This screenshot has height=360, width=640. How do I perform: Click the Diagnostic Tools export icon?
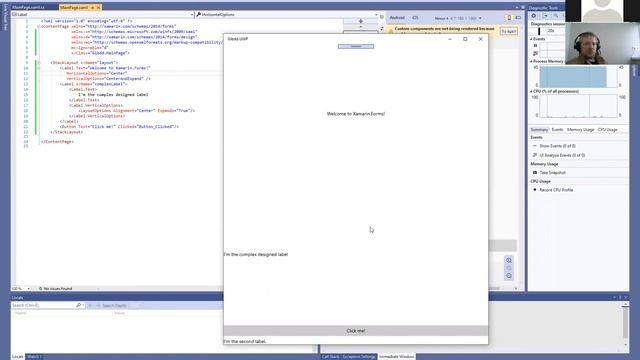545,16
